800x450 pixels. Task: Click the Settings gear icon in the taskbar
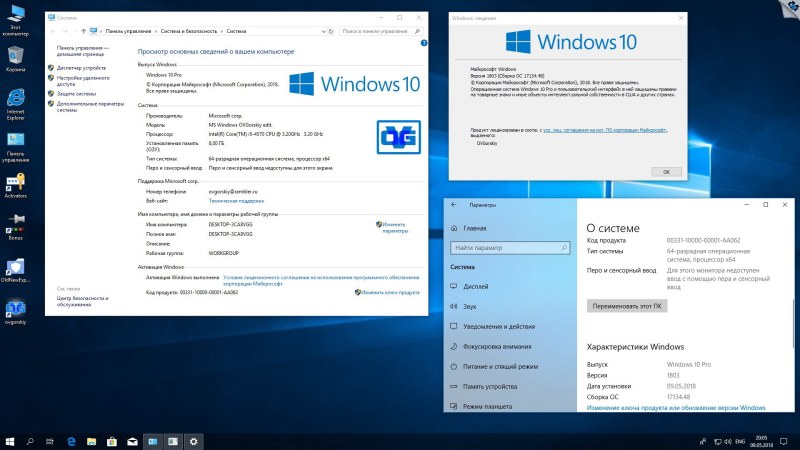pos(193,440)
